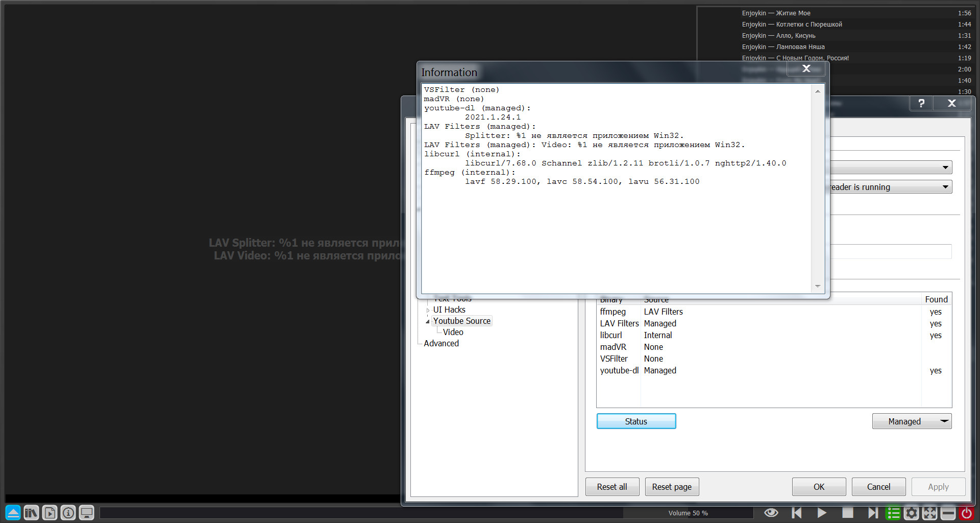Collapse the Youtube Source tree node
980x523 pixels.
pyautogui.click(x=428, y=321)
